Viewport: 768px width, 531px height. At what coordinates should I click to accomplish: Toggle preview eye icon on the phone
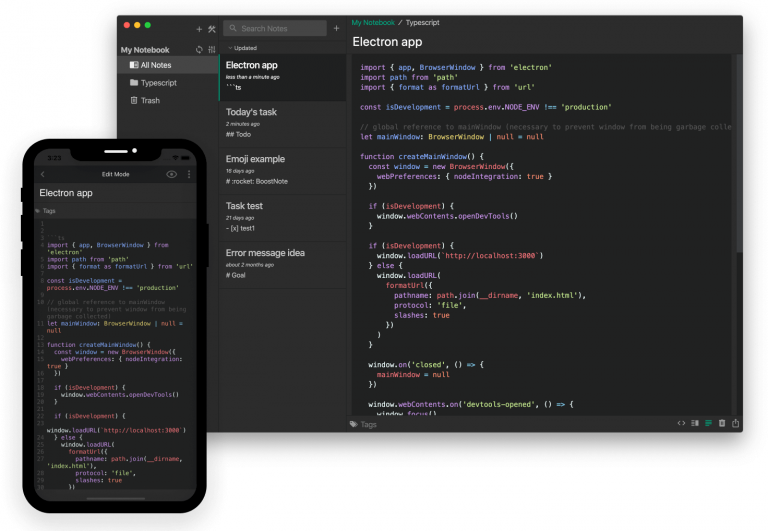tap(171, 174)
